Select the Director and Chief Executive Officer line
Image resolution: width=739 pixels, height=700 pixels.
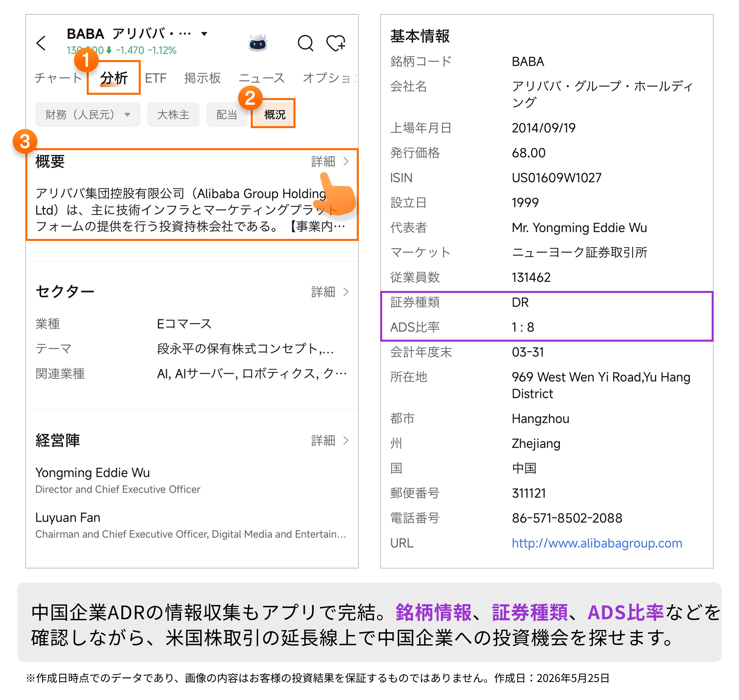point(118,489)
